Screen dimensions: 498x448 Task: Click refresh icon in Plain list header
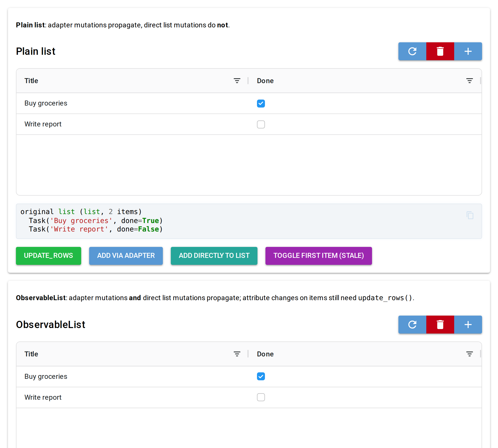(412, 51)
